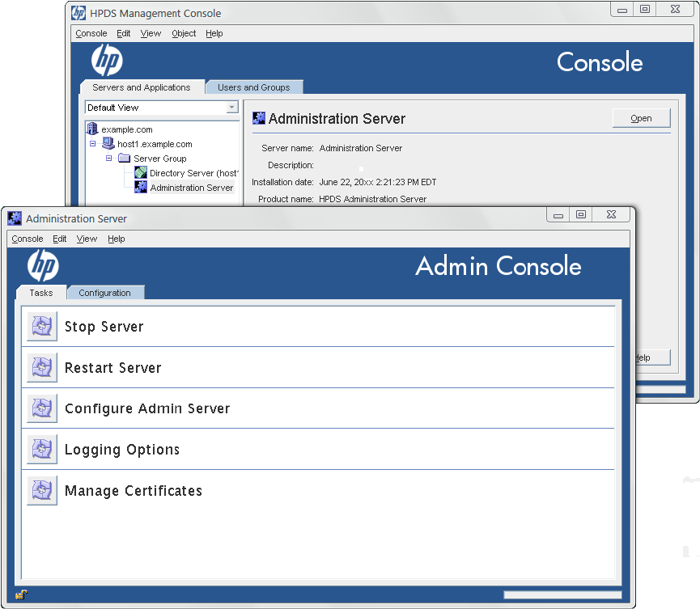Open the Default View dropdown
This screenshot has width=700, height=609.
coord(231,107)
